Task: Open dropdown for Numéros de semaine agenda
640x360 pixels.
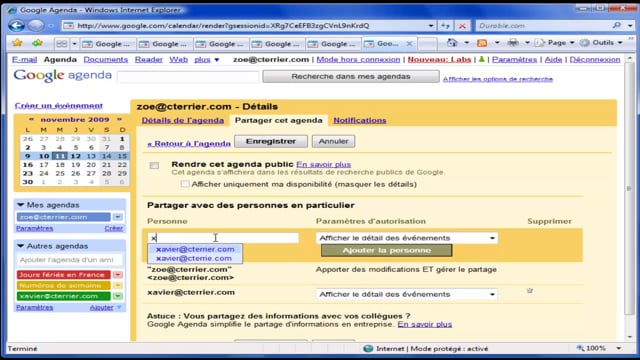Action: point(118,285)
